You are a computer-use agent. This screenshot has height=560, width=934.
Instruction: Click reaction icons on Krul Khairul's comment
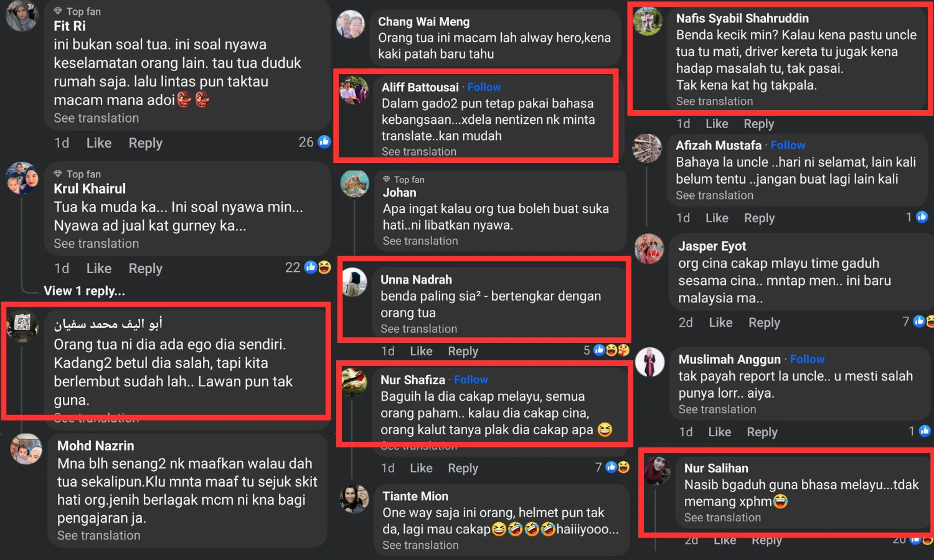point(317,268)
